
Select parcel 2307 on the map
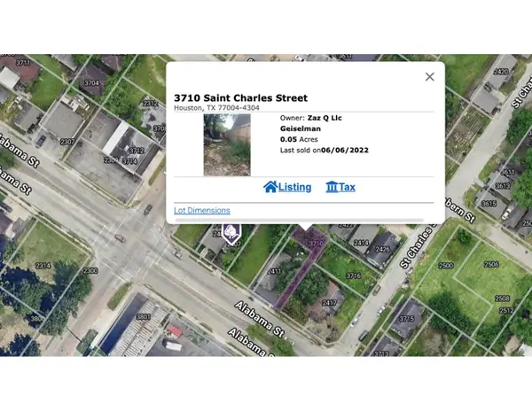[x=66, y=142]
